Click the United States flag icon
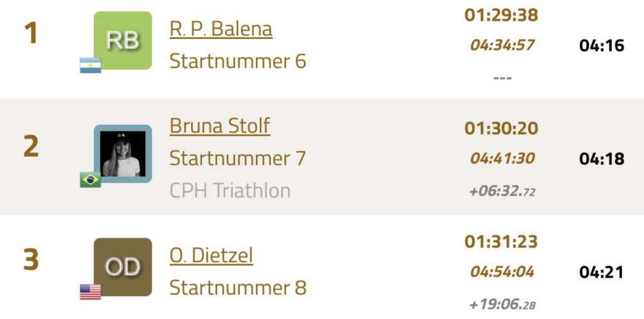 coord(91,292)
